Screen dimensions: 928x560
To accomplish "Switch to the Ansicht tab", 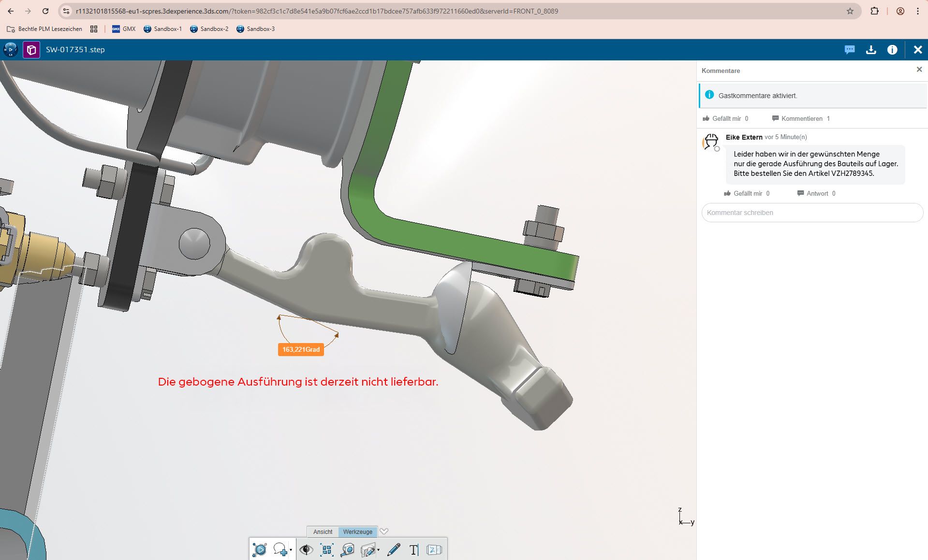I will pyautogui.click(x=323, y=531).
